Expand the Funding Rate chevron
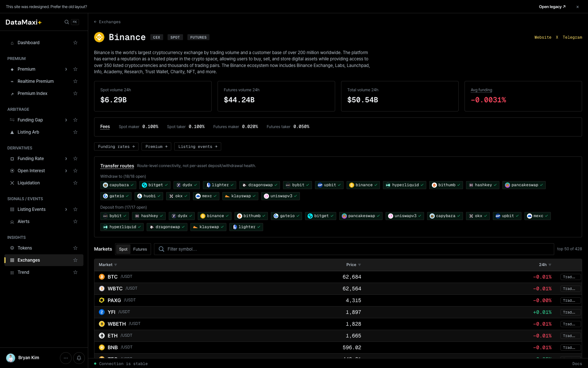This screenshot has width=588, height=368. coord(66,159)
